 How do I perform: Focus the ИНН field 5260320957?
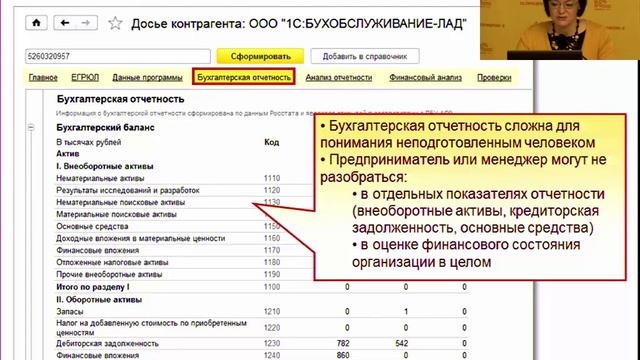(x=118, y=56)
